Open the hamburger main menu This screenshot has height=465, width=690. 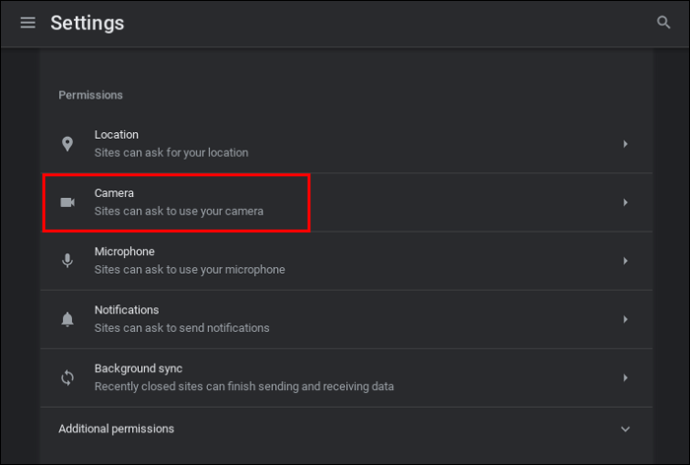coord(28,22)
